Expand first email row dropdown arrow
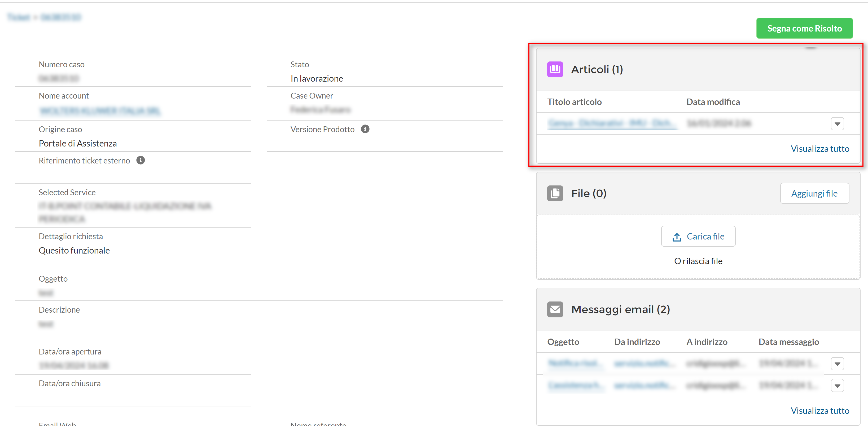 pos(837,364)
